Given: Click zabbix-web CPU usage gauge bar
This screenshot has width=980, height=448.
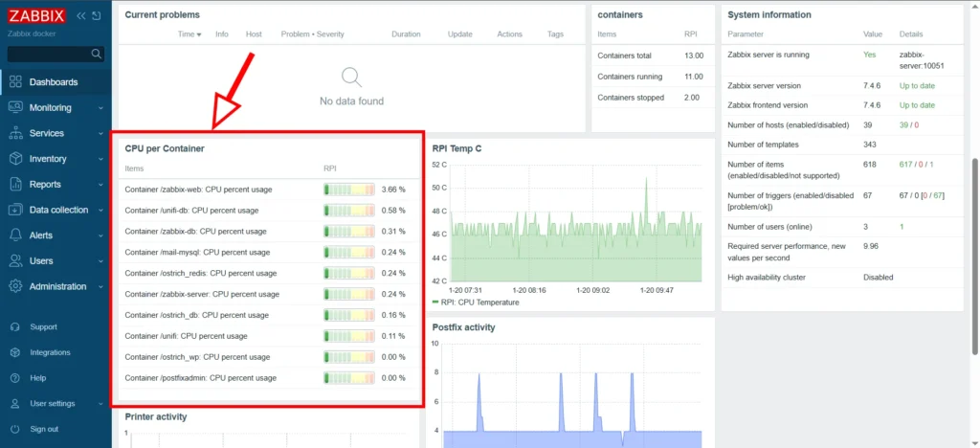Looking at the screenshot, I should [x=348, y=190].
